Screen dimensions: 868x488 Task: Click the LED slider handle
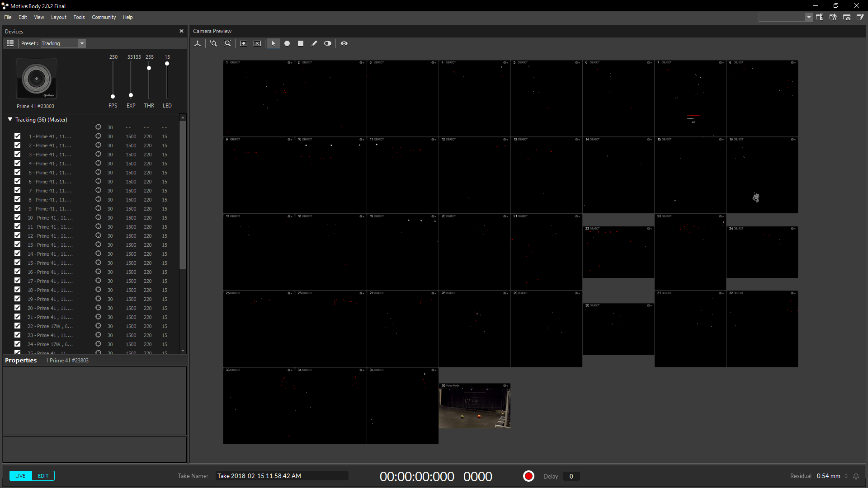pyautogui.click(x=167, y=64)
